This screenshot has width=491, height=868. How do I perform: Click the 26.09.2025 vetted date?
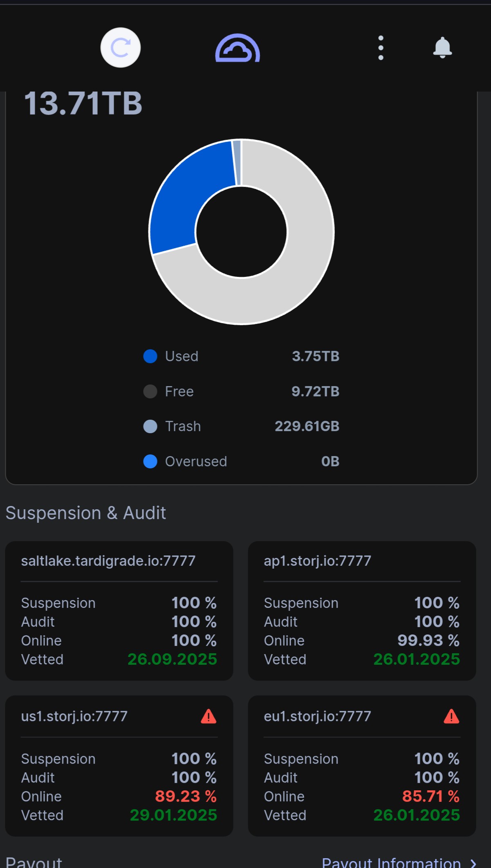pos(172,659)
